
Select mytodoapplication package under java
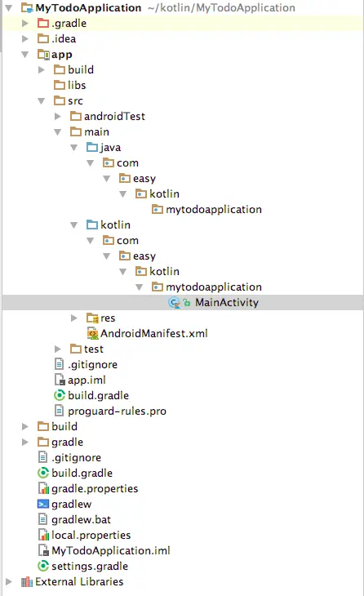214,210
